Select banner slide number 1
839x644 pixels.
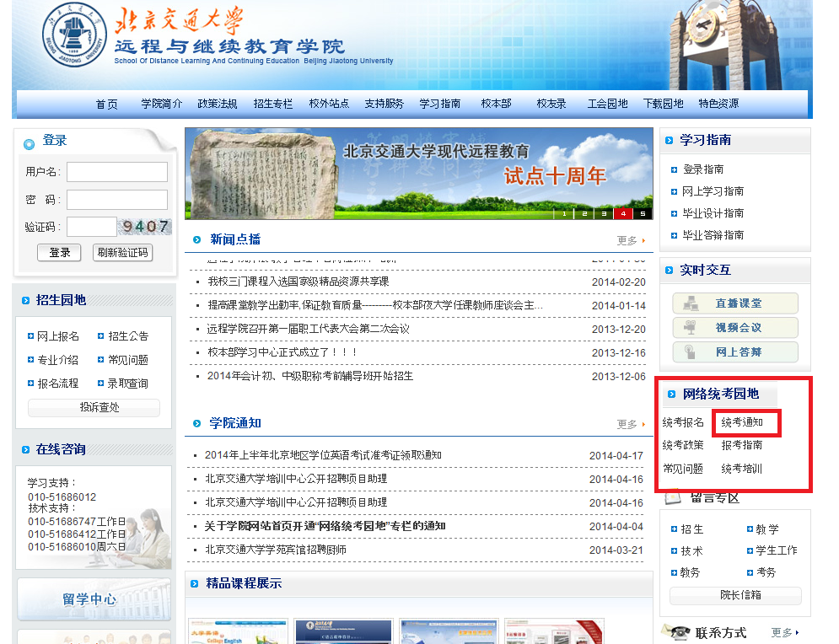(563, 213)
